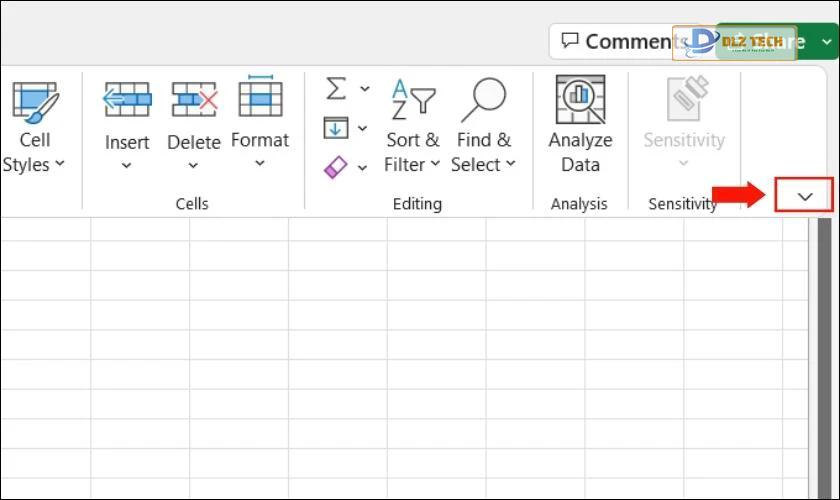The width and height of the screenshot is (840, 500).
Task: Click the Fill down icon
Action: pyautogui.click(x=336, y=128)
